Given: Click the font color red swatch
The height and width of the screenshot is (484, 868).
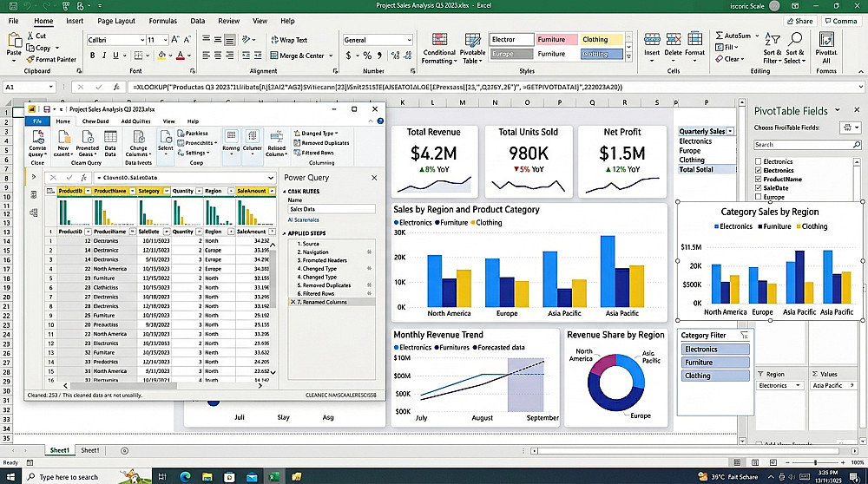Looking at the screenshot, I should click(180, 56).
